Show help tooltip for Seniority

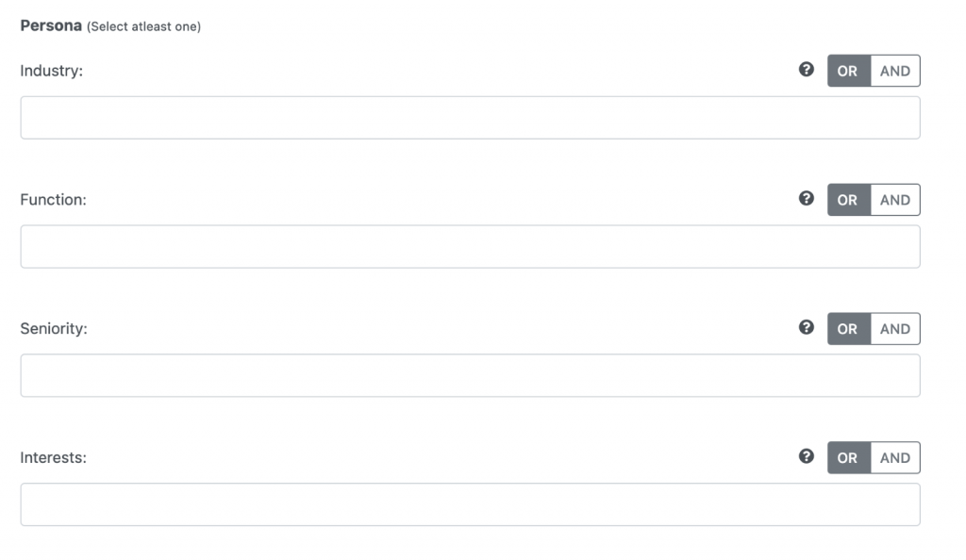click(x=806, y=327)
